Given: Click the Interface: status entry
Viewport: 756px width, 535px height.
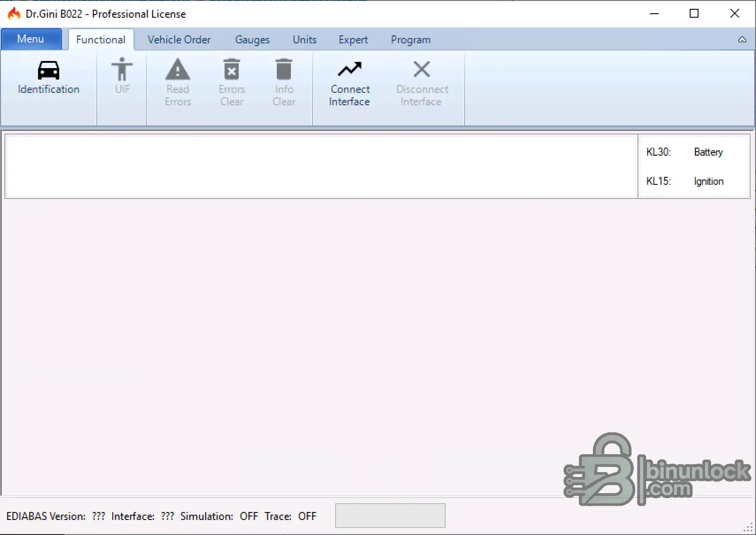Looking at the screenshot, I should point(143,516).
